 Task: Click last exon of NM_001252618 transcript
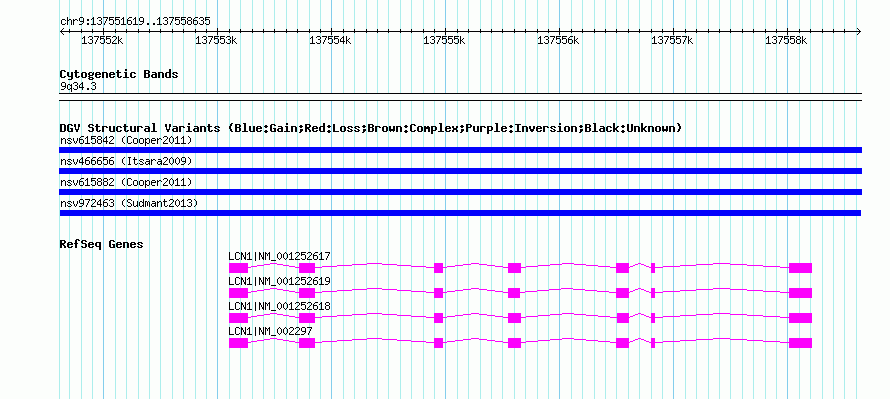[x=800, y=318]
